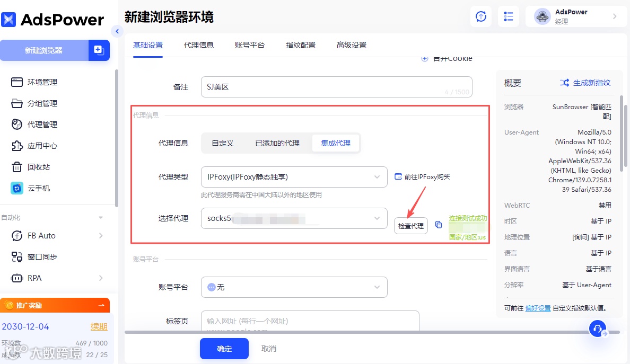Open the 账号平台 dropdown
This screenshot has width=630, height=364.
tap(294, 287)
